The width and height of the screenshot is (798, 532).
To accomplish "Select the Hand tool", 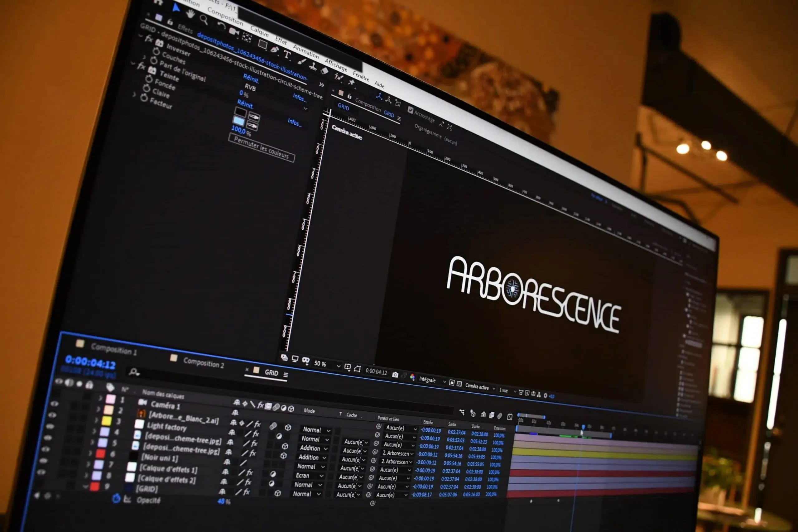I will 190,14.
